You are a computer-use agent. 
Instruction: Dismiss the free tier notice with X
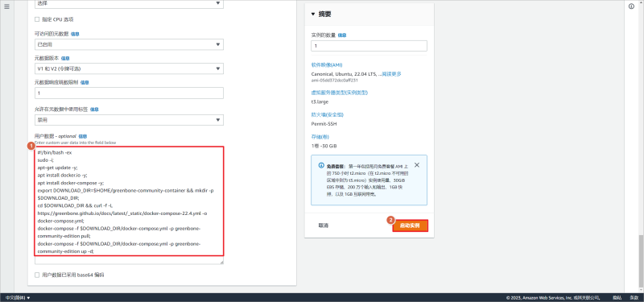coord(417,165)
